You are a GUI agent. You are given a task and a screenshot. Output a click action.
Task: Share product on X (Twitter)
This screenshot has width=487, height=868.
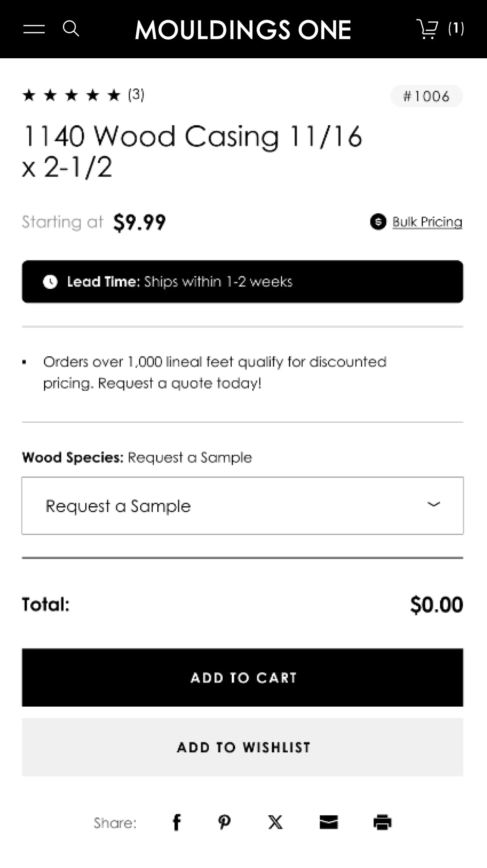(275, 822)
